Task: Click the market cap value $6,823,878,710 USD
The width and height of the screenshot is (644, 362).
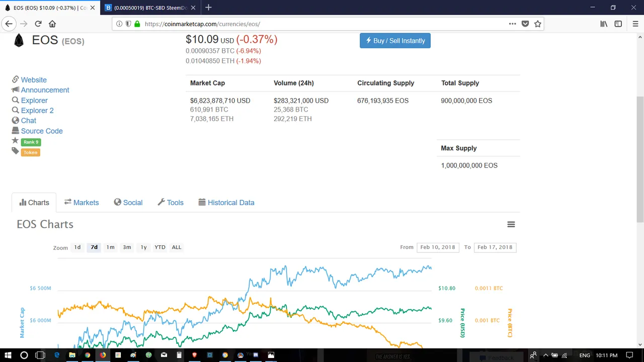Action: [220, 101]
